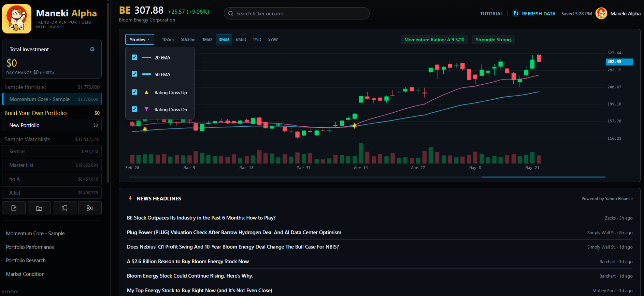Viewport: 644px width, 296px height.
Task: Click purple Rating Cross Dn triangle in dropdown
Action: pyautogui.click(x=146, y=109)
